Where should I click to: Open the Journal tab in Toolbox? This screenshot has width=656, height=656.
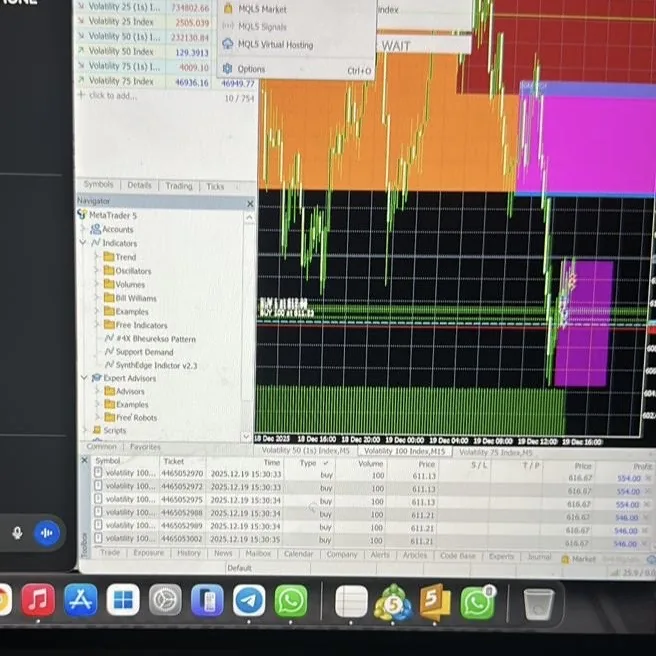click(x=539, y=556)
